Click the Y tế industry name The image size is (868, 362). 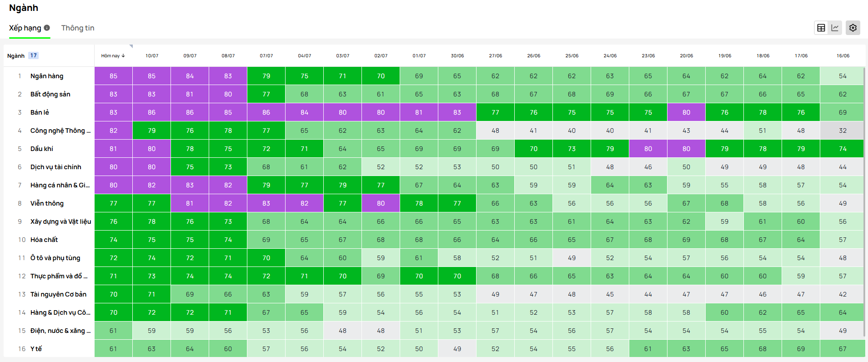pos(36,349)
